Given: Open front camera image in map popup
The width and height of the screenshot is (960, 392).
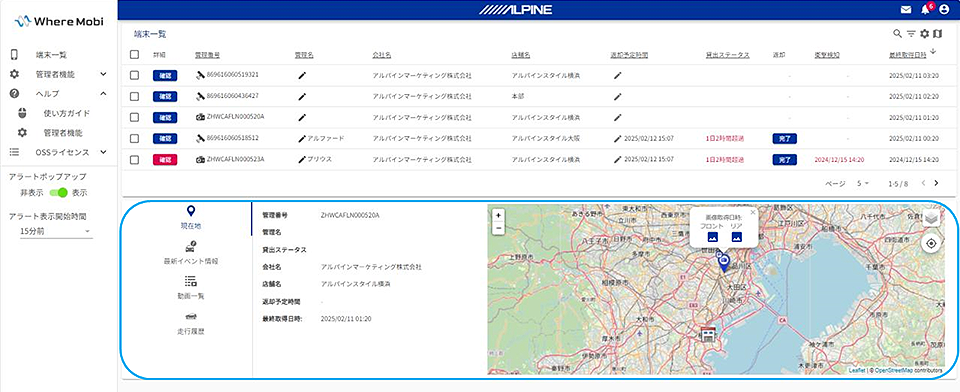Looking at the screenshot, I should 713,237.
